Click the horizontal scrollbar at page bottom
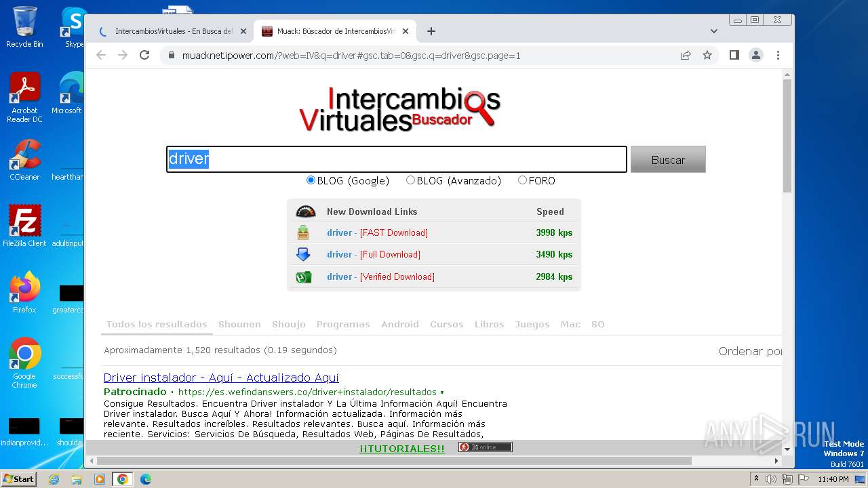The width and height of the screenshot is (868, 488). pyautogui.click(x=393, y=461)
